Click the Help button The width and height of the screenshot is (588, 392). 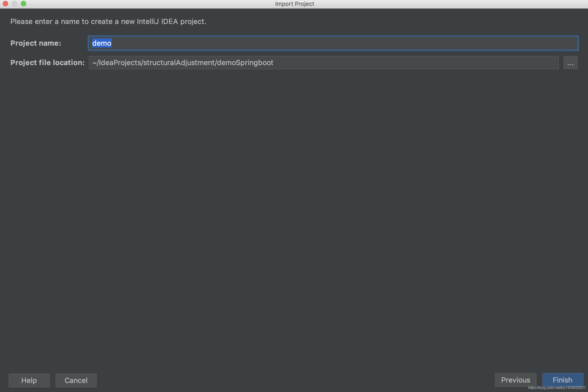tap(29, 380)
